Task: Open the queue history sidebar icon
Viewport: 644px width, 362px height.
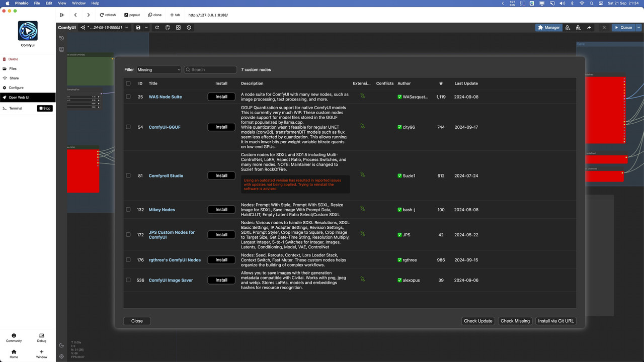Action: click(61, 38)
